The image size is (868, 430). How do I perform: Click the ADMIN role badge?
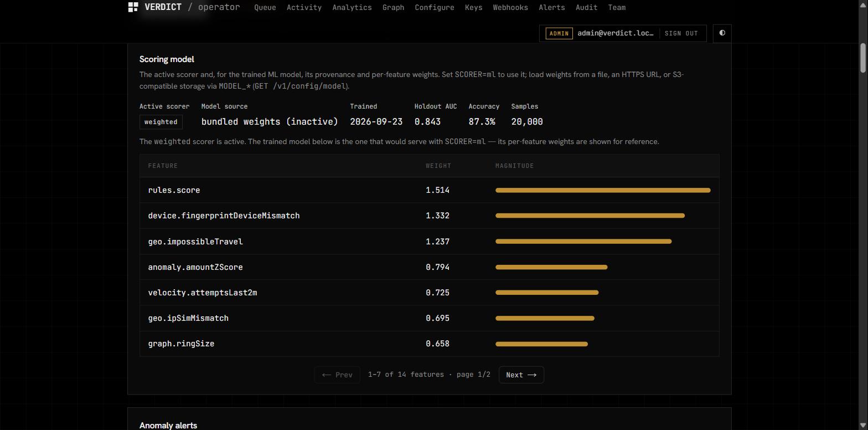click(559, 33)
